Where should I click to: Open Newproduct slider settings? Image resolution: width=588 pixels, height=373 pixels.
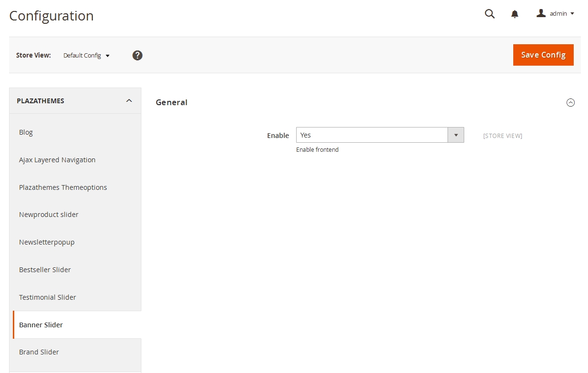click(x=49, y=215)
